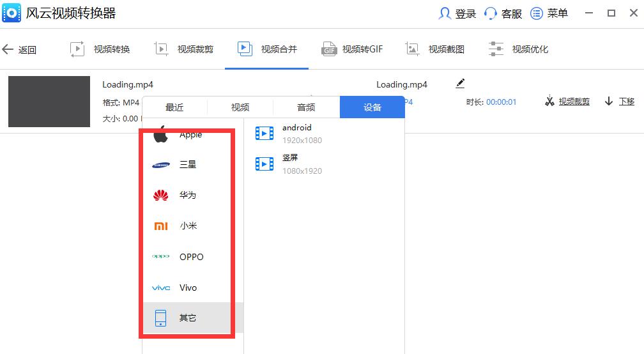
Task: Click the Apple logo icon
Action: pyautogui.click(x=160, y=134)
